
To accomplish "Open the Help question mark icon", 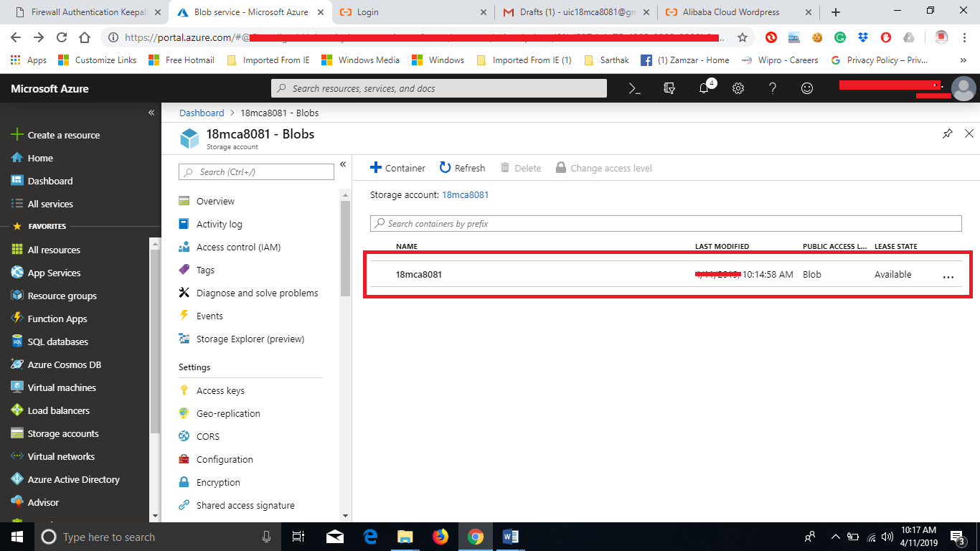I will tap(773, 88).
